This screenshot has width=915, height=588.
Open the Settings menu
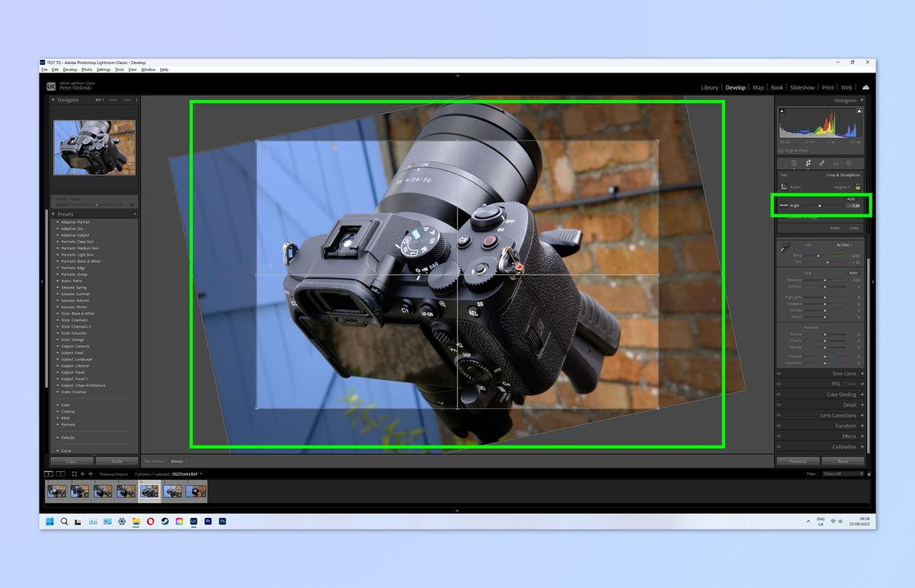(101, 69)
